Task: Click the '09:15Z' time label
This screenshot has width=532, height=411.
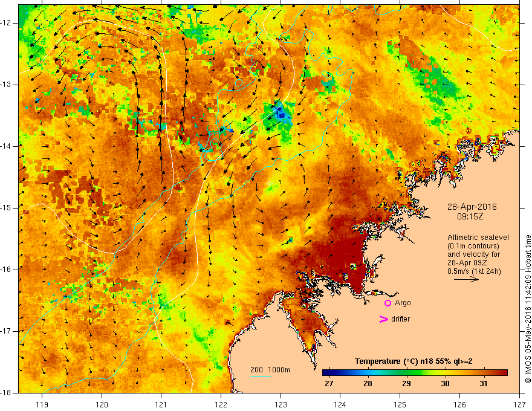Action: pos(470,216)
